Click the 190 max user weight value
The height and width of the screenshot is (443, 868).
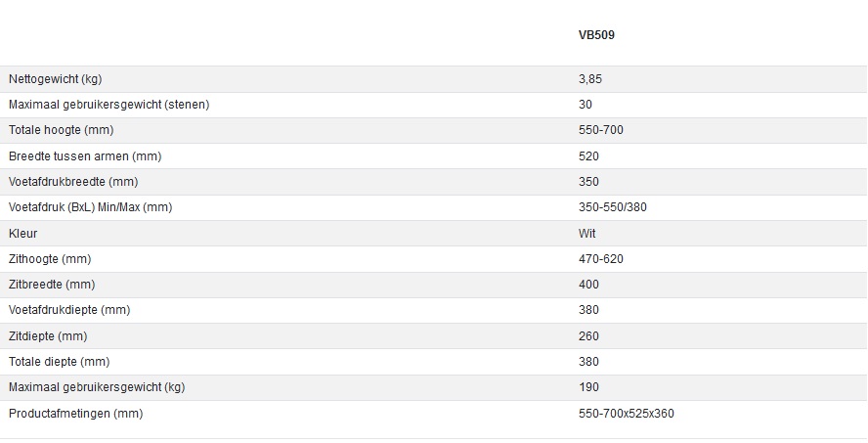[589, 387]
